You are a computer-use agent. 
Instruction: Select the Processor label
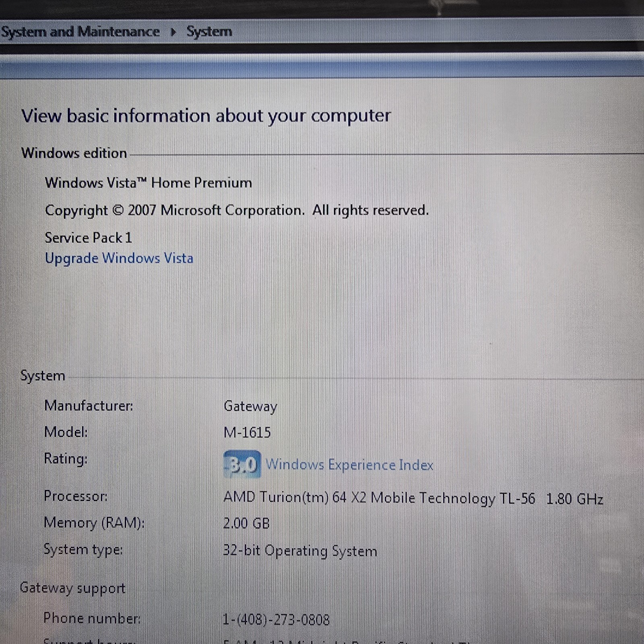coord(76,496)
